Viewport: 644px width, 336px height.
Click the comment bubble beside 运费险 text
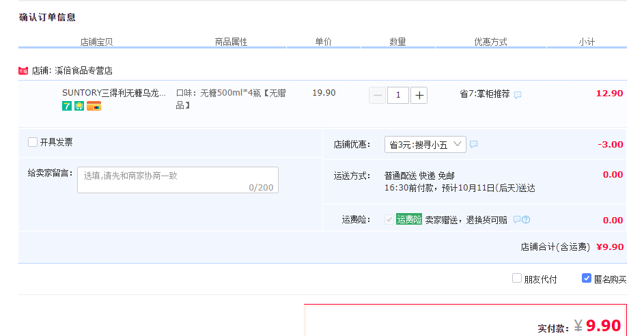point(517,219)
